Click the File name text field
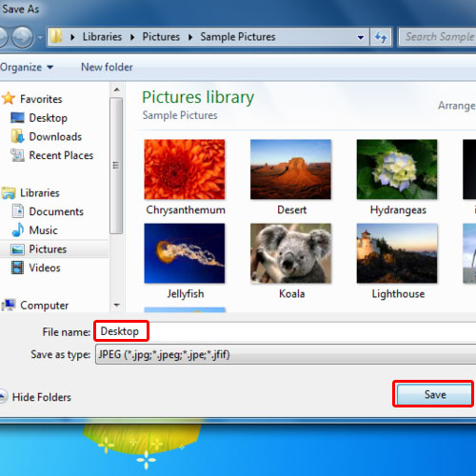Screen dimensions: 476x476 [286, 331]
